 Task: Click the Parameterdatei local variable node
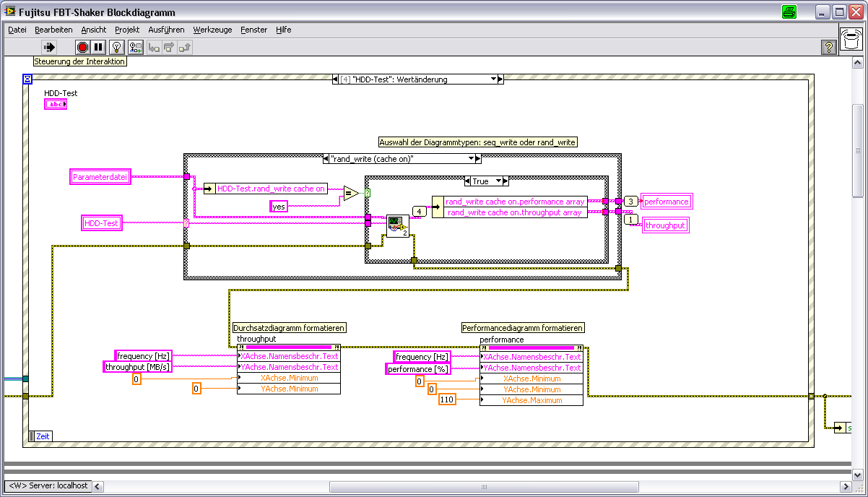coord(100,177)
